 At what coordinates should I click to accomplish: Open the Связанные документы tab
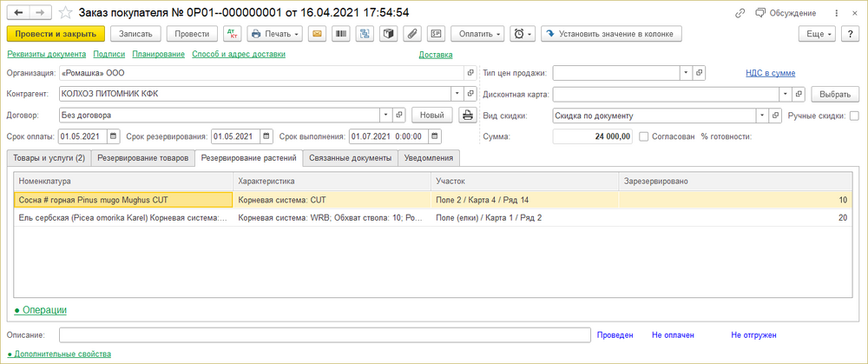point(351,158)
